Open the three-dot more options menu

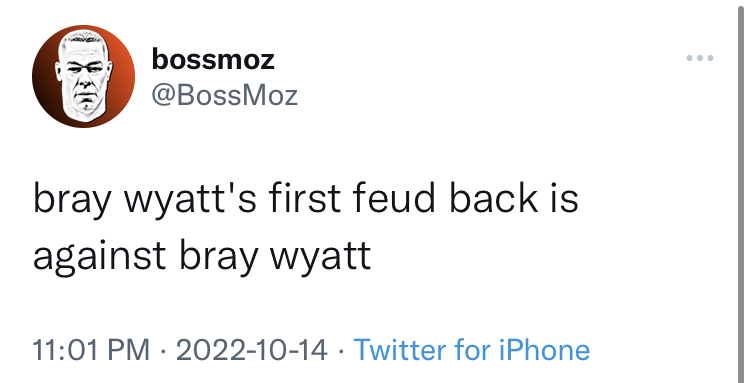point(700,58)
